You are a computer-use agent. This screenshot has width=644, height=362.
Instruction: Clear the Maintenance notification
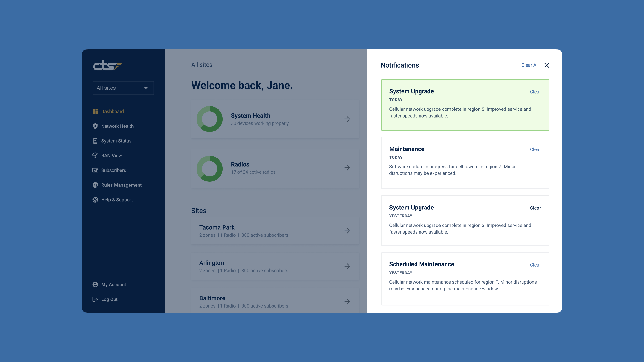click(x=535, y=149)
